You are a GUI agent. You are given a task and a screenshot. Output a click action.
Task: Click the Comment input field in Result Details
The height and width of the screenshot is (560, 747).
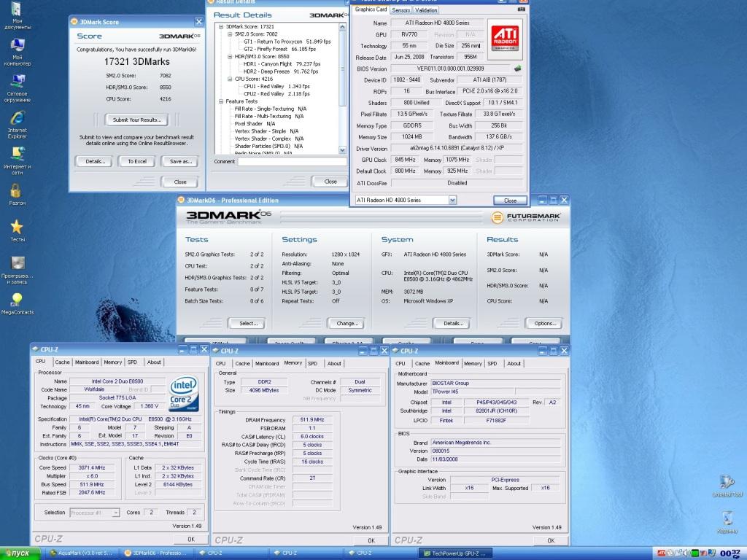(x=292, y=161)
